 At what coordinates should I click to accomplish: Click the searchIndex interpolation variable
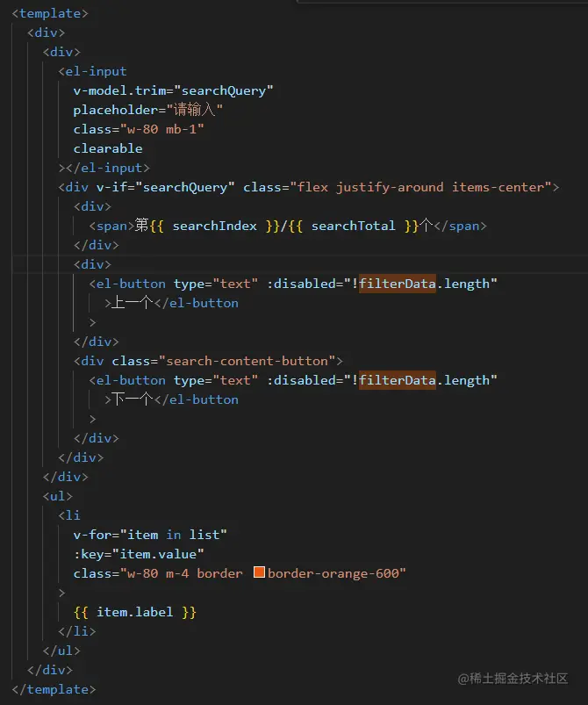(x=214, y=226)
